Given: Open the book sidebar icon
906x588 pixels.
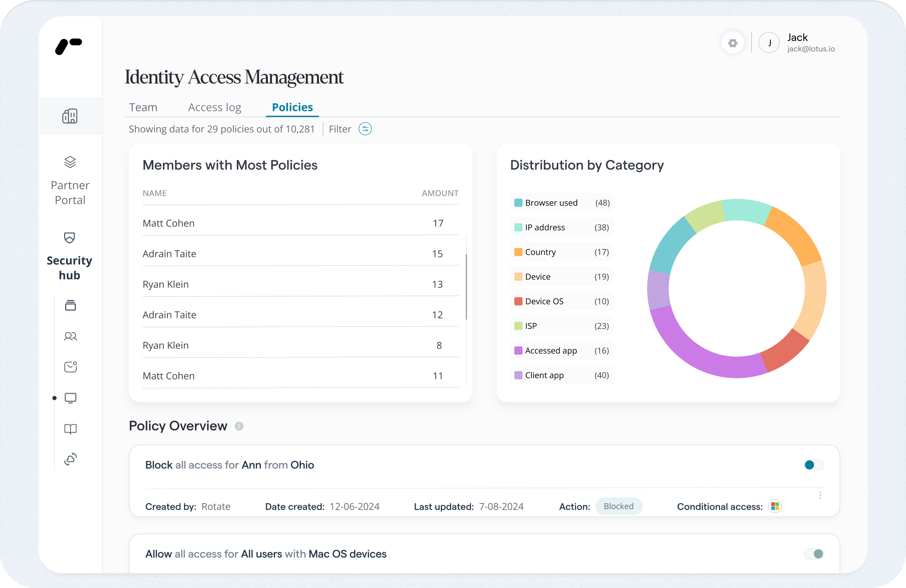Looking at the screenshot, I should [x=71, y=429].
